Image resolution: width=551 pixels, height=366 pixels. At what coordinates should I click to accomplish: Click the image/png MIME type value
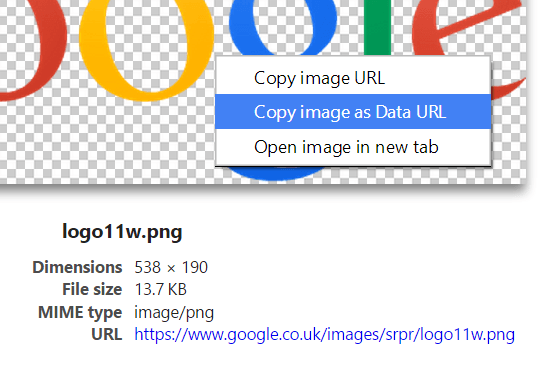[174, 313]
